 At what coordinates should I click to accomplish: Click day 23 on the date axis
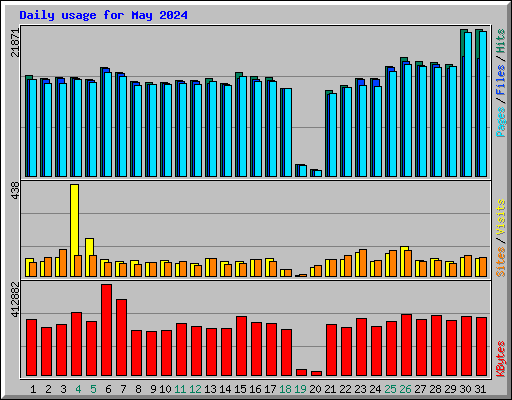pyautogui.click(x=360, y=389)
